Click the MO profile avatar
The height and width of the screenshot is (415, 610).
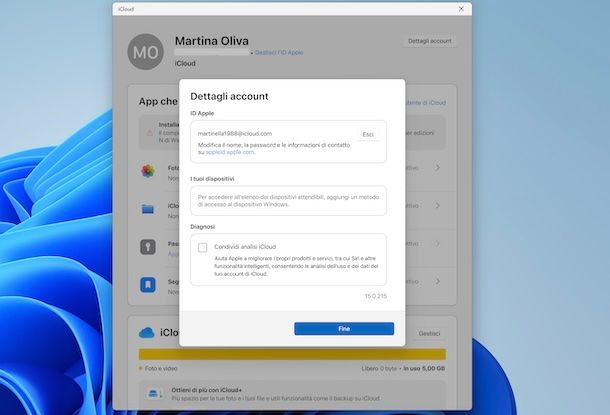145,52
